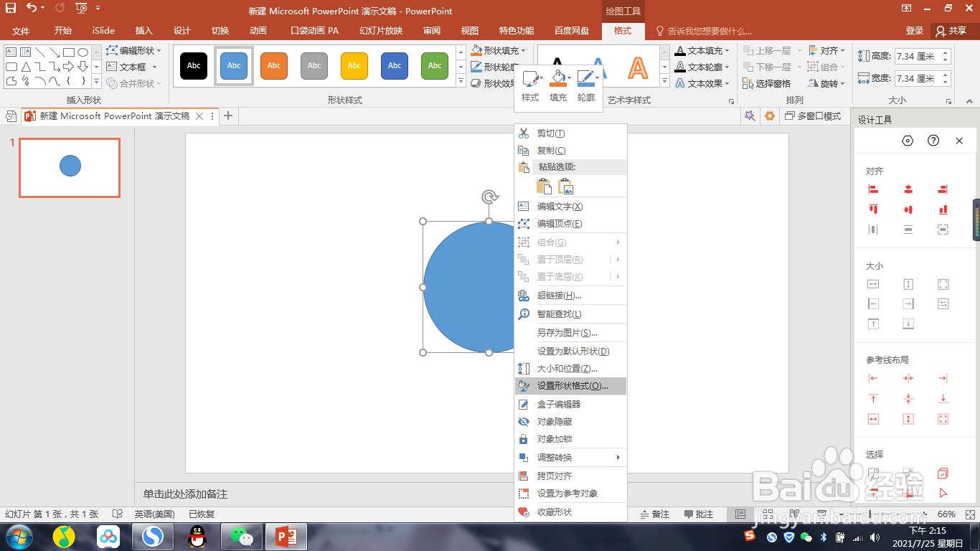The height and width of the screenshot is (551, 980).
Task: Click Object Lock (对象加锁) entry
Action: tap(571, 439)
